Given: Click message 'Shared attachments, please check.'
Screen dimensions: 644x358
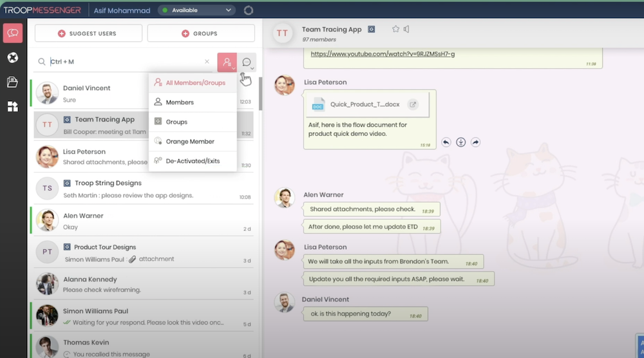Looking at the screenshot, I should click(372, 209).
